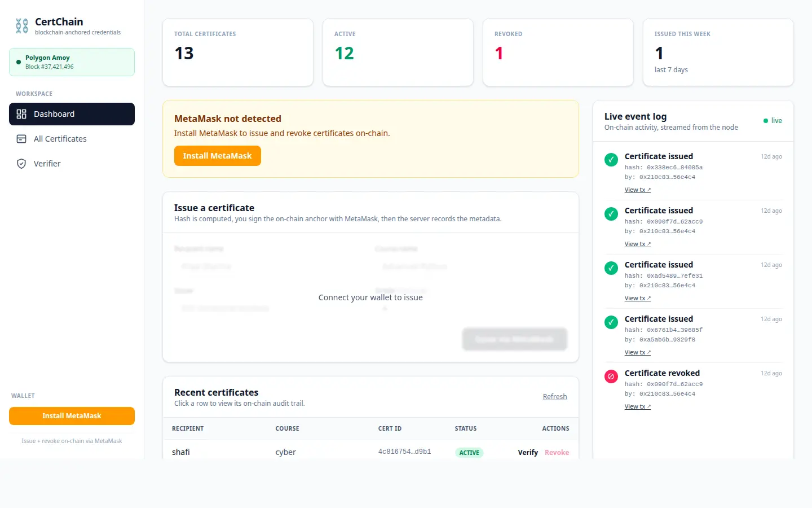The width and height of the screenshot is (812, 508).
Task: Open View tx for the Certificate revoked event
Action: click(638, 407)
